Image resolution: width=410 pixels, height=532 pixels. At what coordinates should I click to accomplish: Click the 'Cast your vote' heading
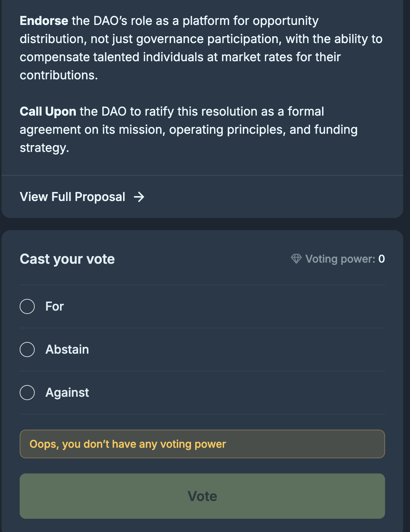click(x=67, y=259)
